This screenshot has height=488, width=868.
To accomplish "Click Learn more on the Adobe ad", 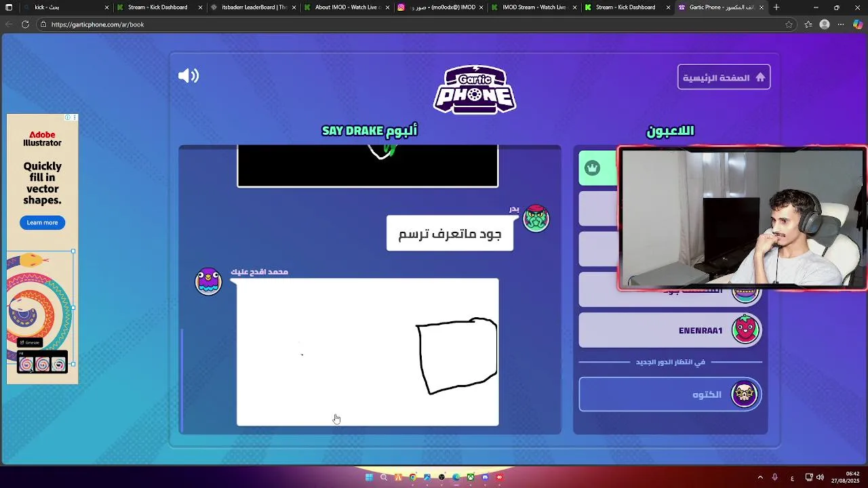I will [x=42, y=222].
